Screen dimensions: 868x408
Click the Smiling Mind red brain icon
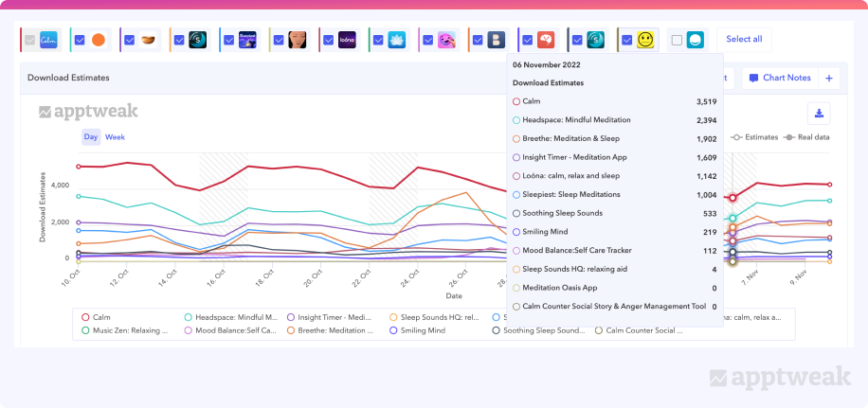(x=547, y=40)
